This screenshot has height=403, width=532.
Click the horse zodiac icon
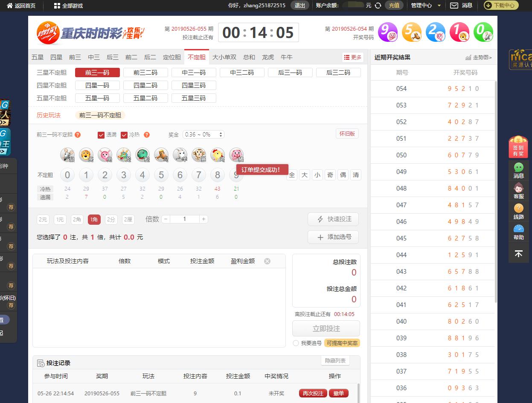point(161,155)
